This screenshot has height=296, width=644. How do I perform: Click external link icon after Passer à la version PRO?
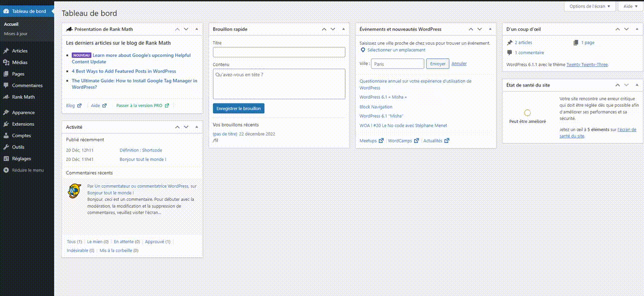(x=167, y=106)
